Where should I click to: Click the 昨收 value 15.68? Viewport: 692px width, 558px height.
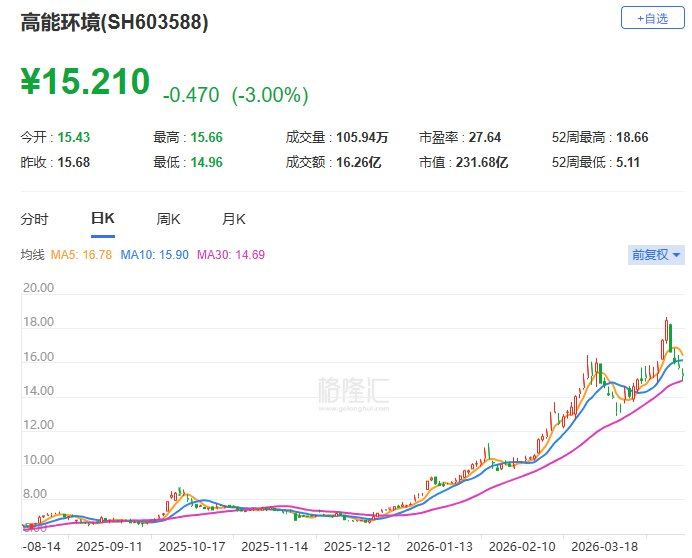click(x=74, y=162)
